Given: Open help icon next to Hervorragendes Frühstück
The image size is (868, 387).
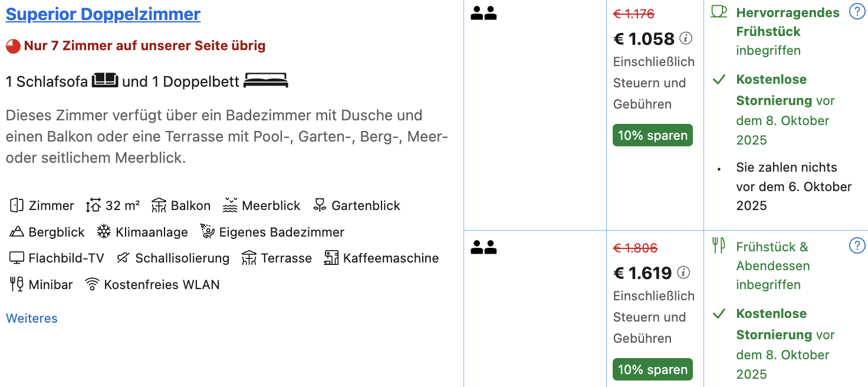Looking at the screenshot, I should pos(857,11).
